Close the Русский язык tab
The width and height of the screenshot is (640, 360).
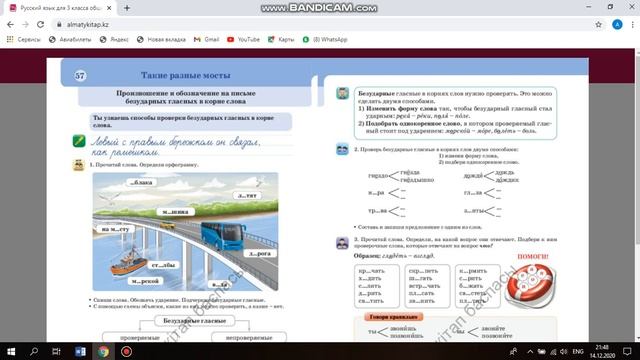pyautogui.click(x=109, y=8)
